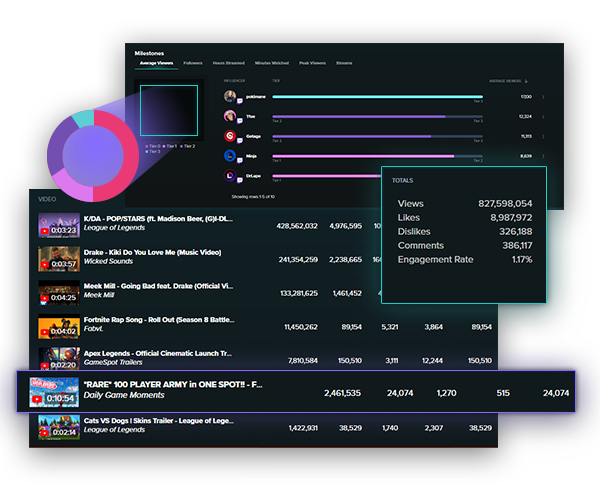Open the 'RARE' 100 PLAYER ARMY title
The width and height of the screenshot is (600, 500).
pos(173,384)
